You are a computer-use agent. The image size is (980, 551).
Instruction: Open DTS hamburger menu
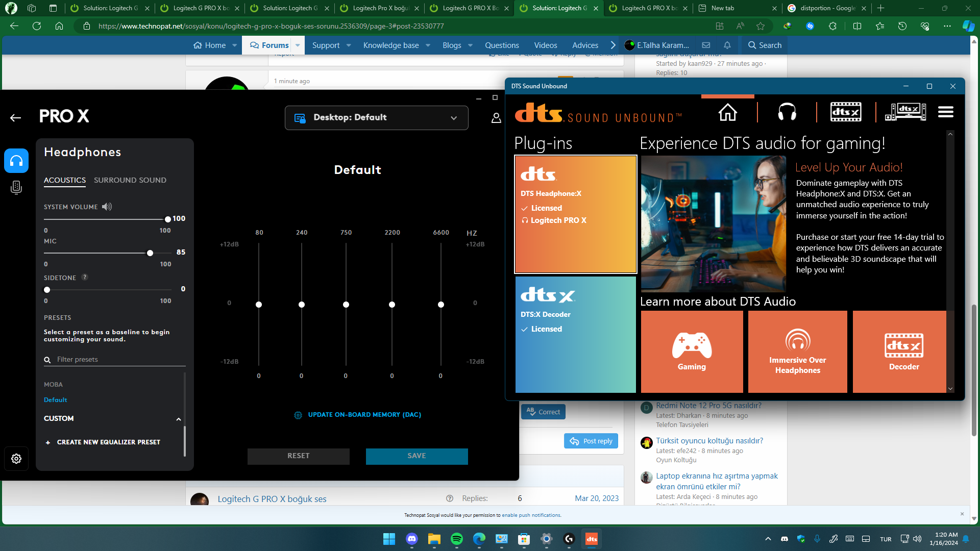tap(945, 112)
